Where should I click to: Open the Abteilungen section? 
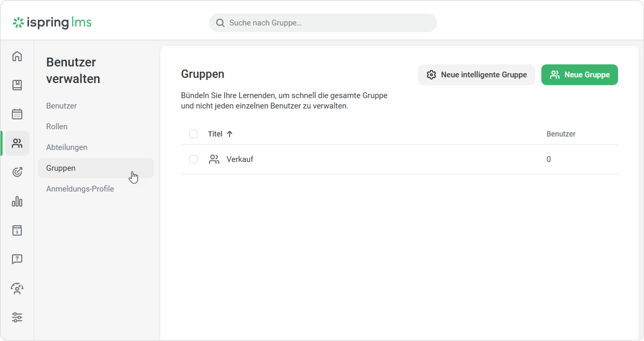(67, 147)
